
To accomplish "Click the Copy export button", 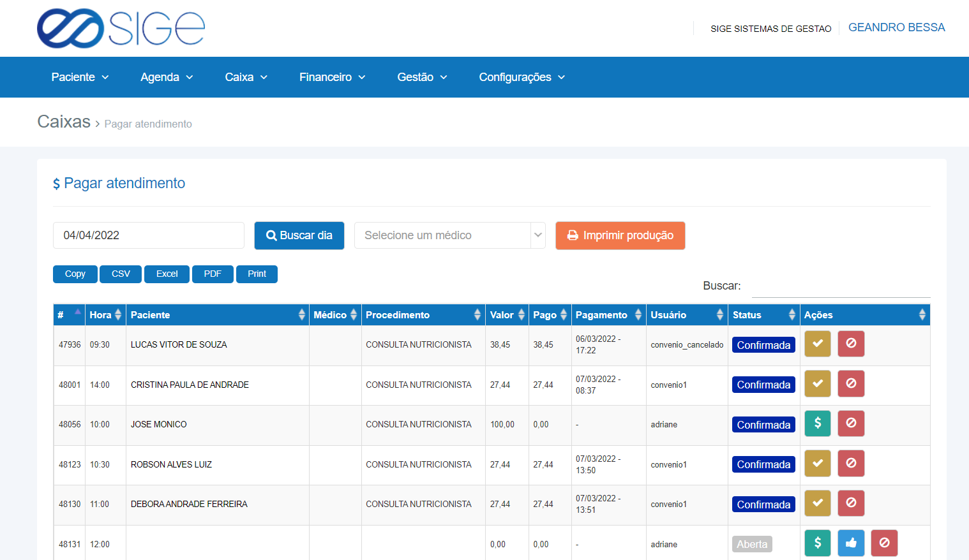I will [x=75, y=274].
